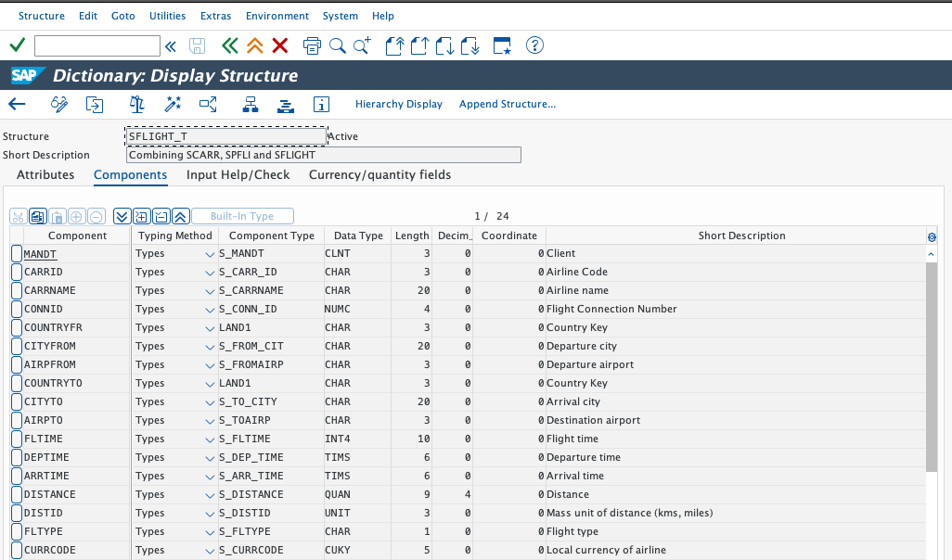Viewport: 952px width, 560px height.
Task: Click the Collapse All up-chevron icon
Action: coord(180,216)
